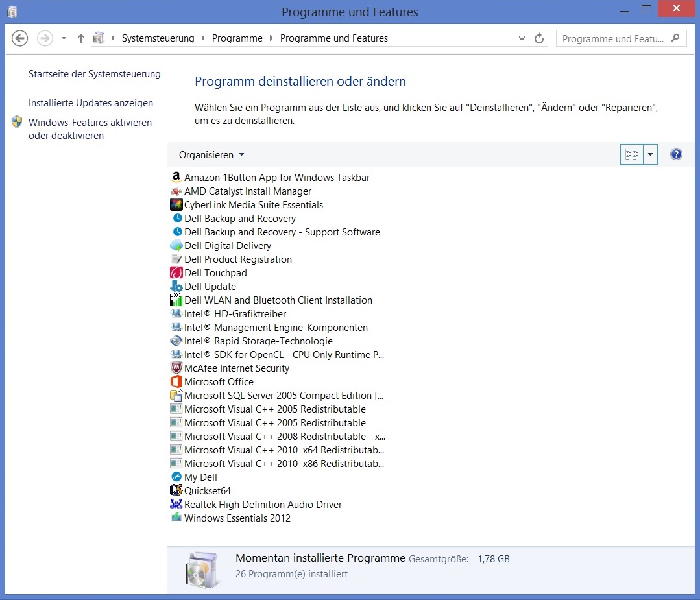The height and width of the screenshot is (600, 700).
Task: Click the Microsoft SQL Server 2005 Compact icon
Action: tap(176, 395)
